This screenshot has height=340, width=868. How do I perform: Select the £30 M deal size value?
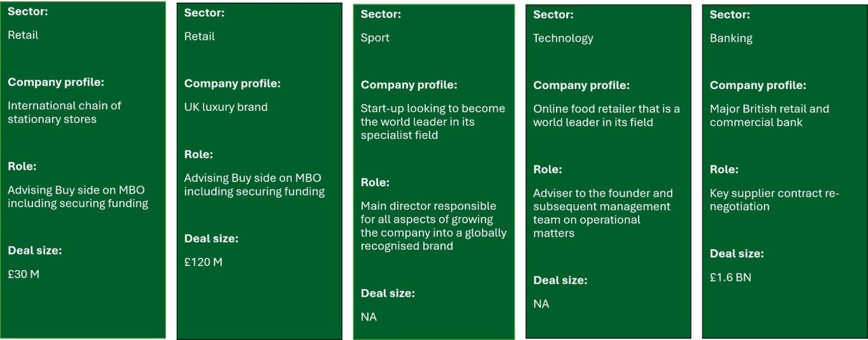24,275
